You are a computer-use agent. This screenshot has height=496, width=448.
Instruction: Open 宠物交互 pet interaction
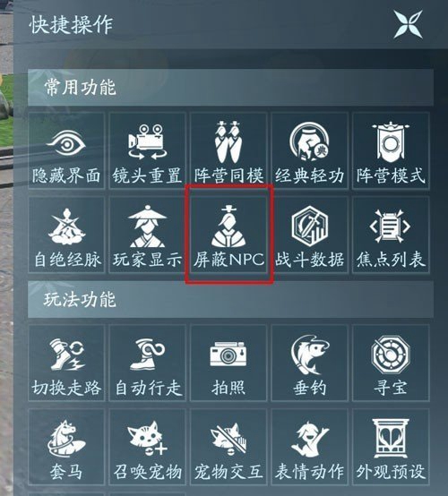click(x=228, y=447)
